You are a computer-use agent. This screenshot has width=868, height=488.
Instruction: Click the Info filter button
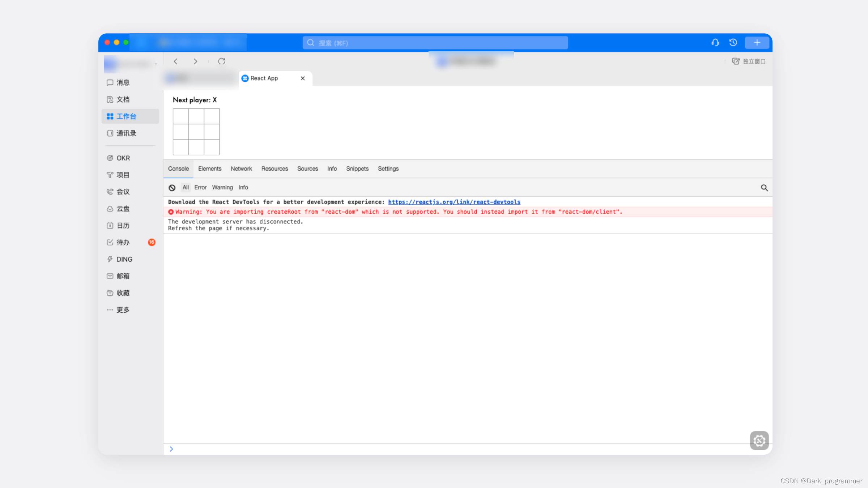[x=243, y=187]
